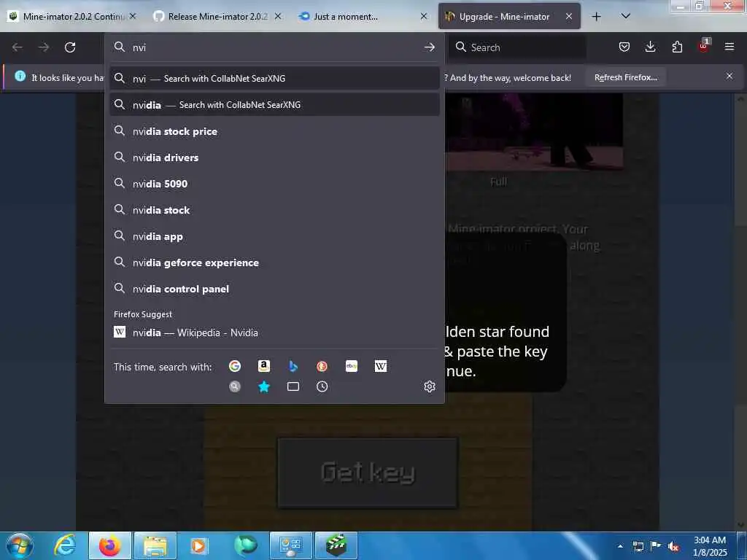Choose 'nvidia — Search with CollabNet SearXNG'

point(274,105)
